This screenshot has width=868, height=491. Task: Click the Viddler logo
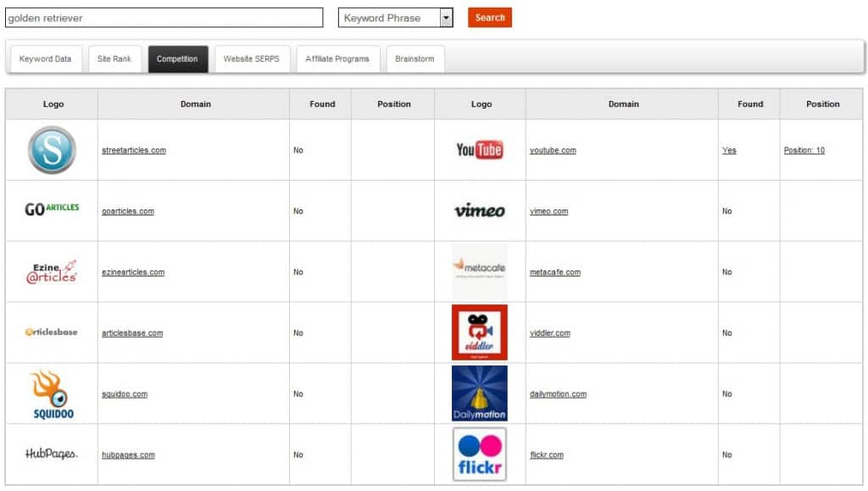480,332
